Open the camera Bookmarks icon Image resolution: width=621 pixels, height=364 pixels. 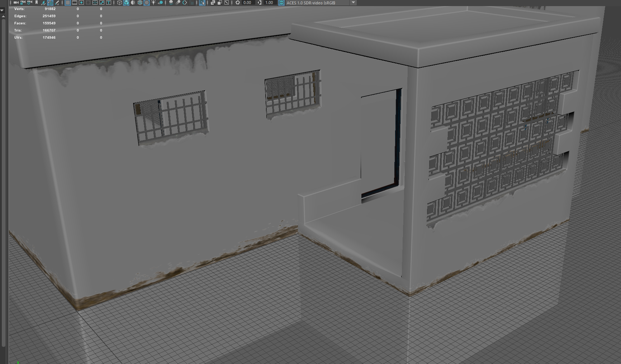pyautogui.click(x=37, y=3)
